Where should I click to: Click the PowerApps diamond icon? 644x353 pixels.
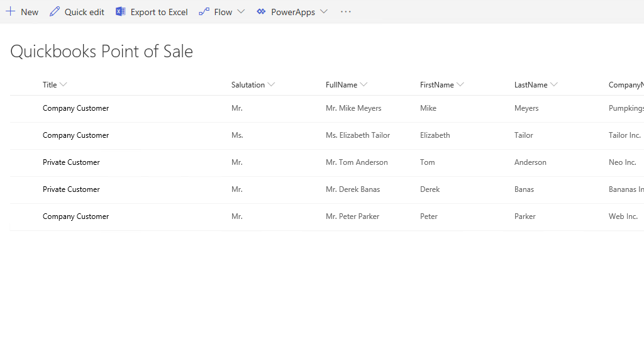(x=261, y=11)
